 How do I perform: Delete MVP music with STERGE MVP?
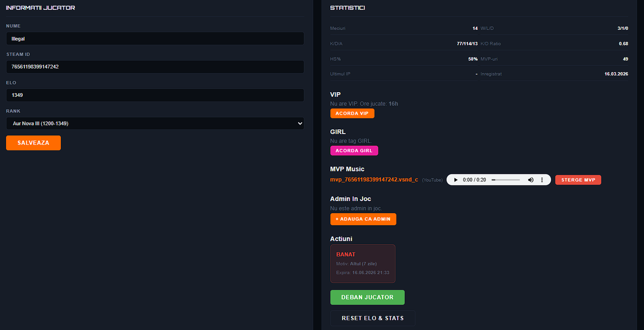tap(578, 180)
